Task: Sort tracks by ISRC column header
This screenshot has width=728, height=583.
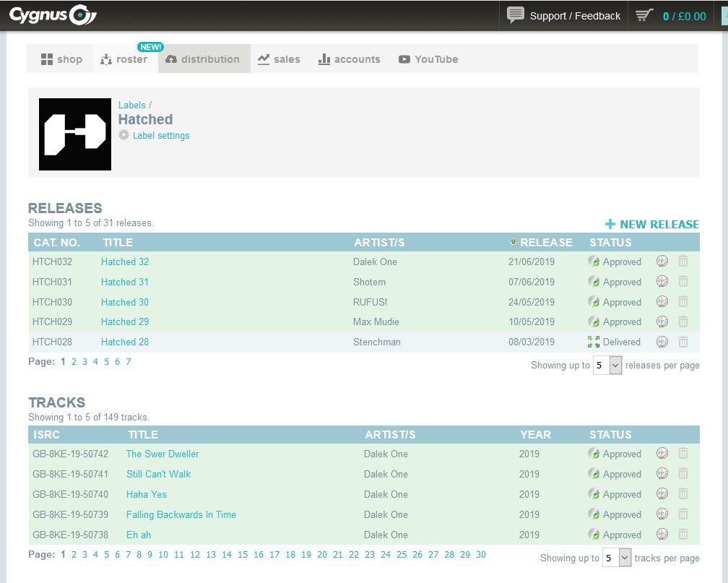Action: (x=46, y=434)
